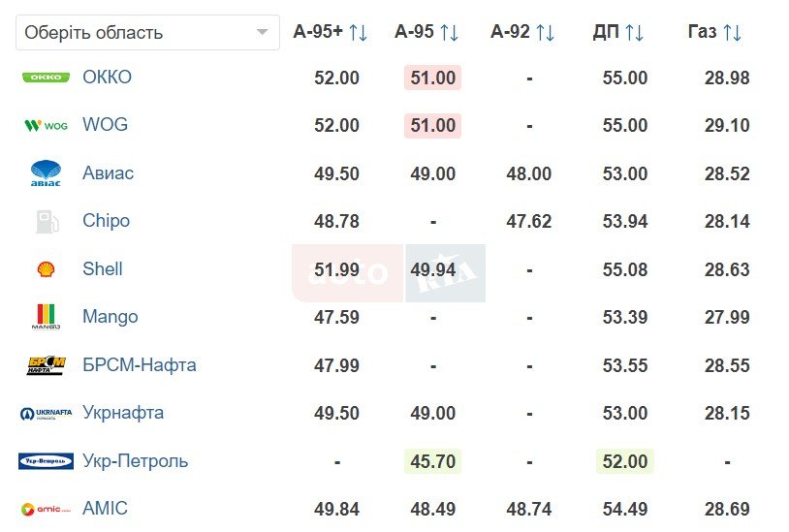789x532 pixels.
Task: Click Укр-Петроль's highlighted A-95 price 45.70
Action: click(x=432, y=461)
